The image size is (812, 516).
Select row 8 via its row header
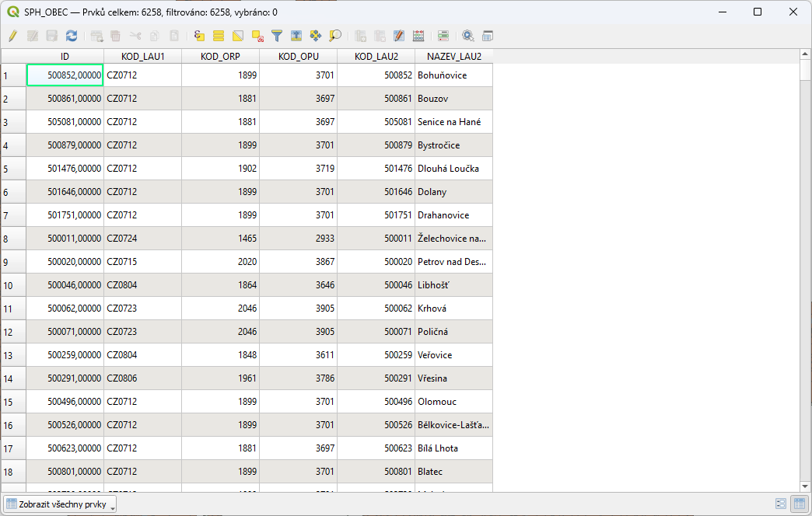(13, 239)
